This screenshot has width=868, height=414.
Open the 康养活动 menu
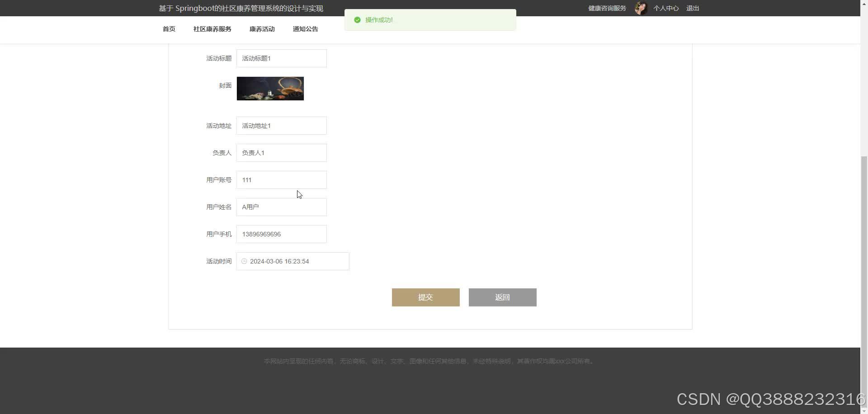pos(262,29)
